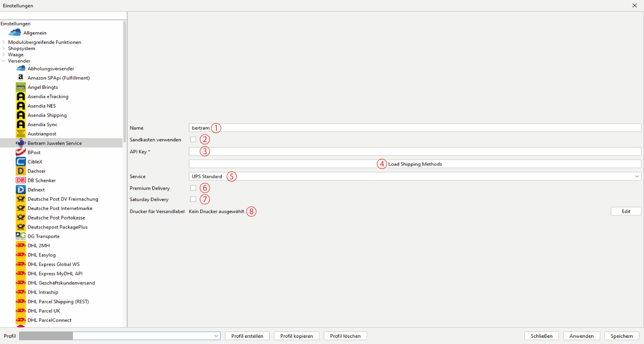644x344 pixels.
Task: Click the Deutsche Post Internetmarke icon
Action: [x=21, y=208]
